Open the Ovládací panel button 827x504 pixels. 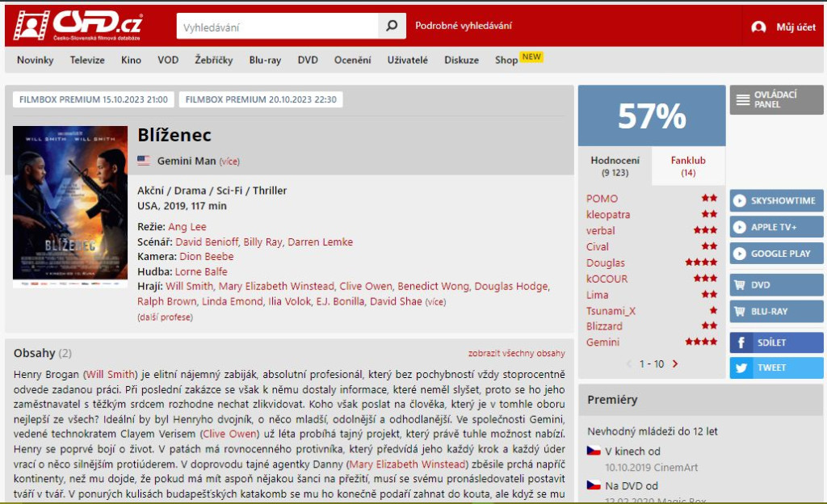pyautogui.click(x=776, y=99)
